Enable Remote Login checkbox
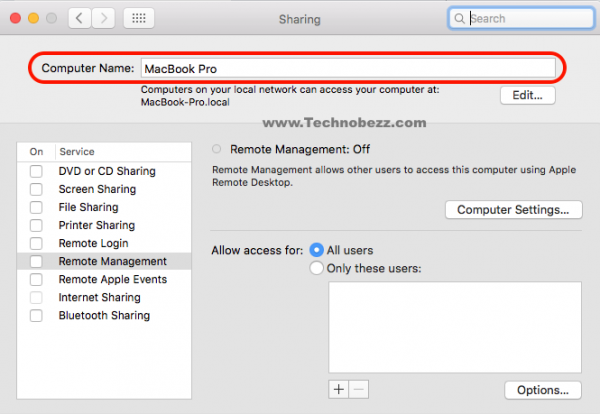 (36, 243)
